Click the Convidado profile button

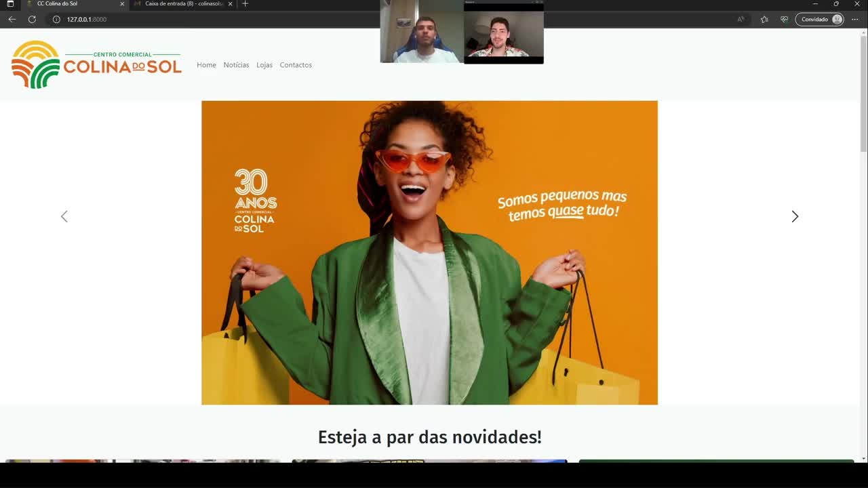tap(819, 20)
